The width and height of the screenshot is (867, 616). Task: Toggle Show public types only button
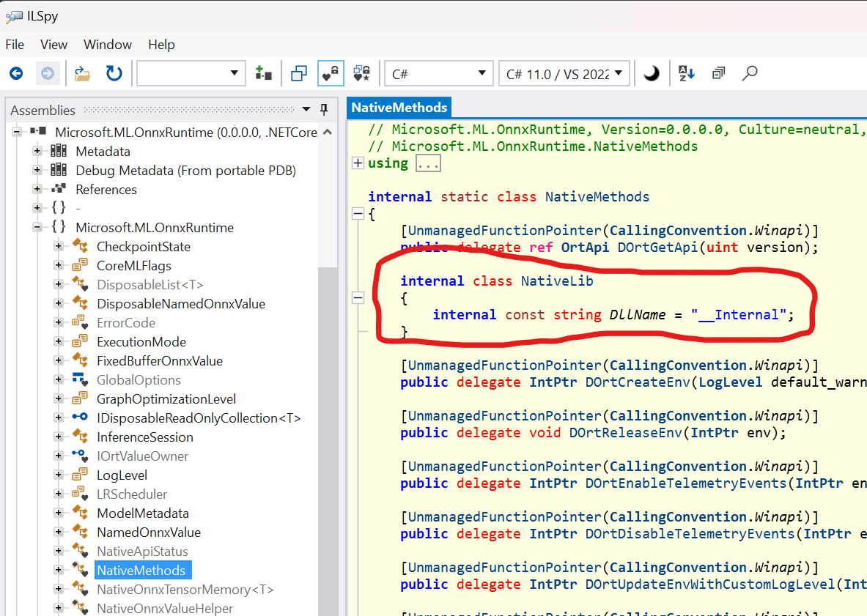coord(331,73)
